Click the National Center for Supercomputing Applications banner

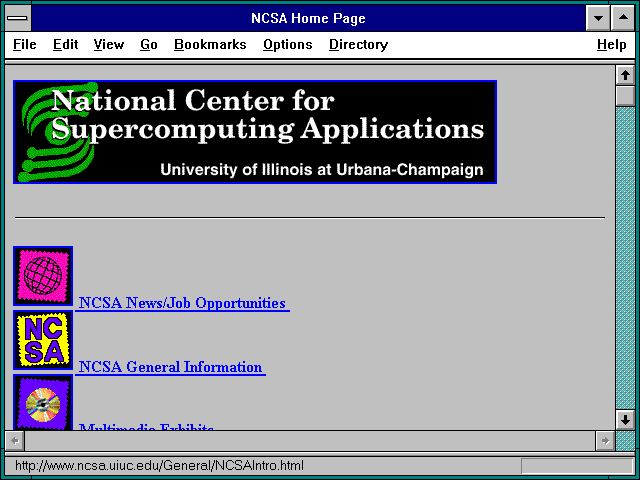tap(255, 132)
